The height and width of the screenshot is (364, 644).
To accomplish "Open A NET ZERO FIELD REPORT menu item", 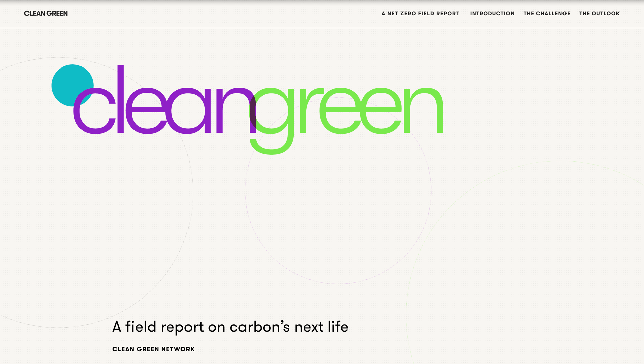I will tap(420, 14).
